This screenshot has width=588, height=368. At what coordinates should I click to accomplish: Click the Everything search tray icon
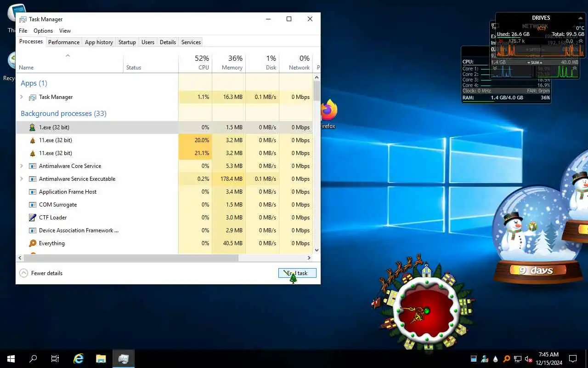(507, 359)
